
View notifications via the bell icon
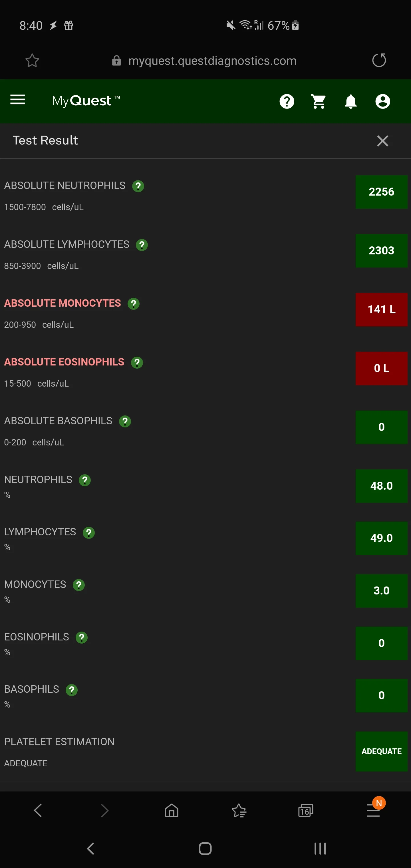[351, 101]
